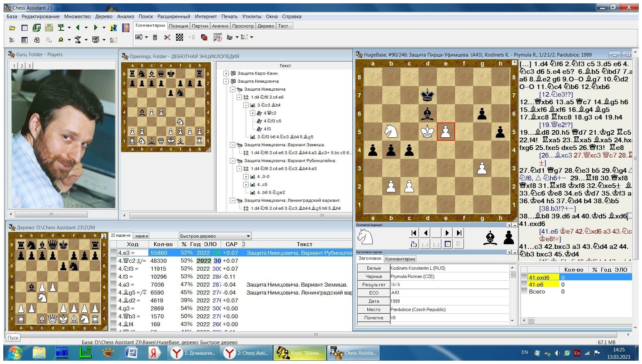Screen dimensions: 642x364
Task: Collapse the Защита Нимцовича folder node
Action: tap(226, 81)
